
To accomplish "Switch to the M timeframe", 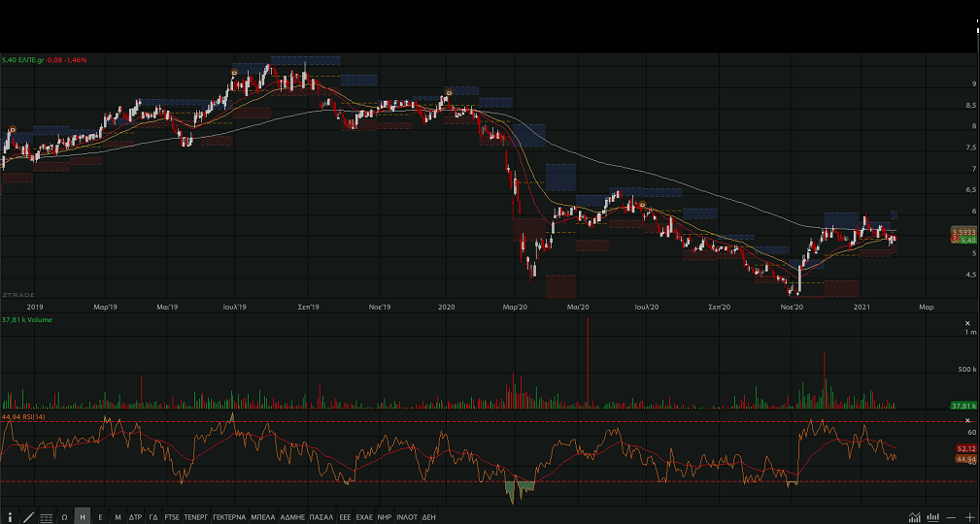I will tap(118, 517).
